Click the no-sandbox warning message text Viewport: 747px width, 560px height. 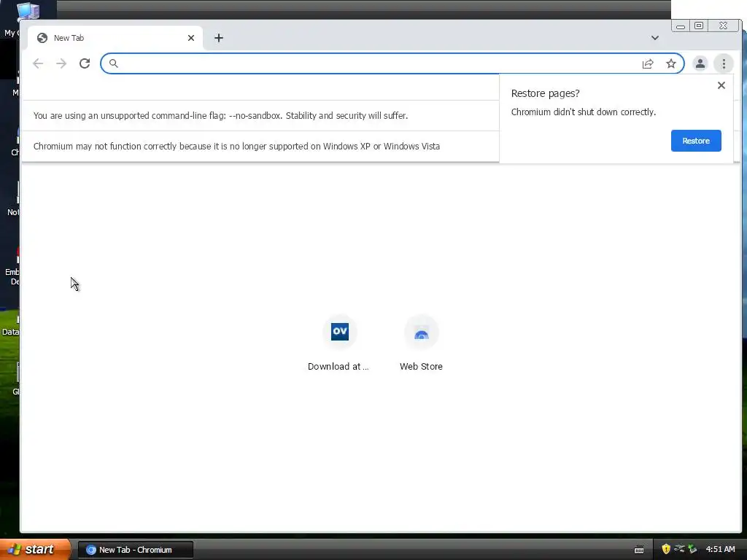pyautogui.click(x=220, y=116)
